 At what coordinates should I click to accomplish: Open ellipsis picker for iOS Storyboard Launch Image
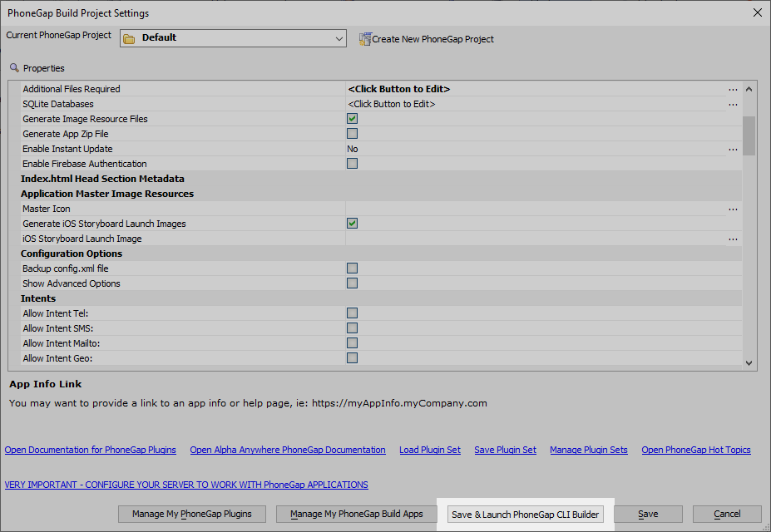click(733, 239)
